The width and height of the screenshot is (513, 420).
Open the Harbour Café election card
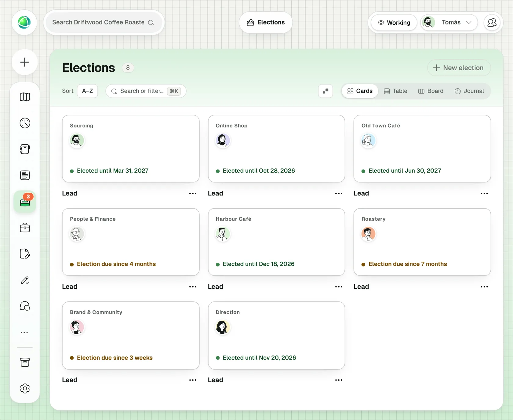(x=276, y=242)
